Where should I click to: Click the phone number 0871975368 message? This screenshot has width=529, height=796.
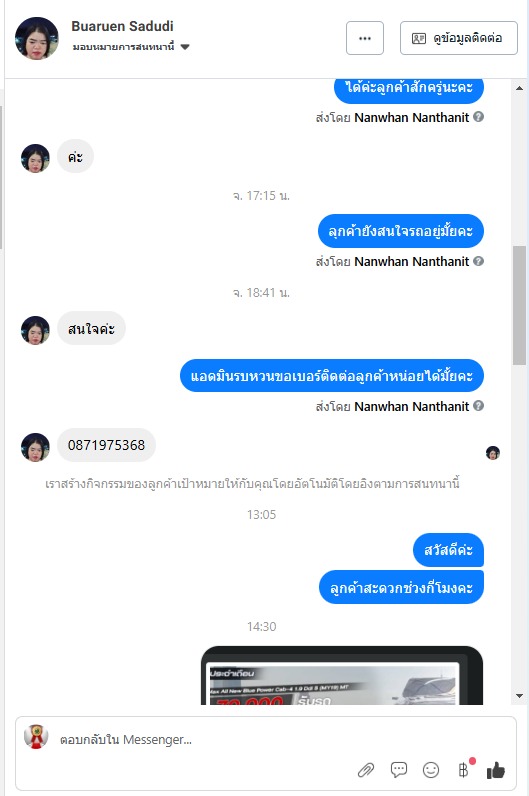tap(107, 445)
